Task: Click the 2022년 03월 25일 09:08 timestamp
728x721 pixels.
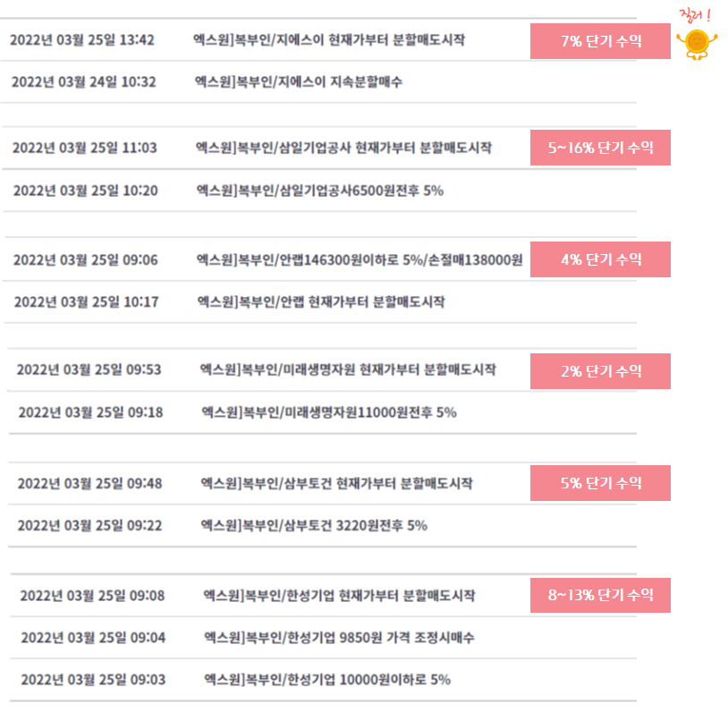Action: click(x=92, y=596)
